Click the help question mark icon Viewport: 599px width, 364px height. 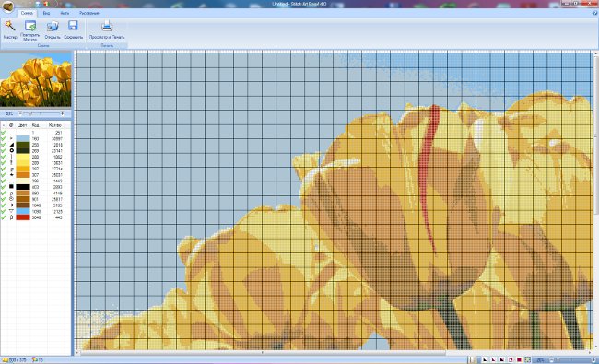pyautogui.click(x=594, y=13)
